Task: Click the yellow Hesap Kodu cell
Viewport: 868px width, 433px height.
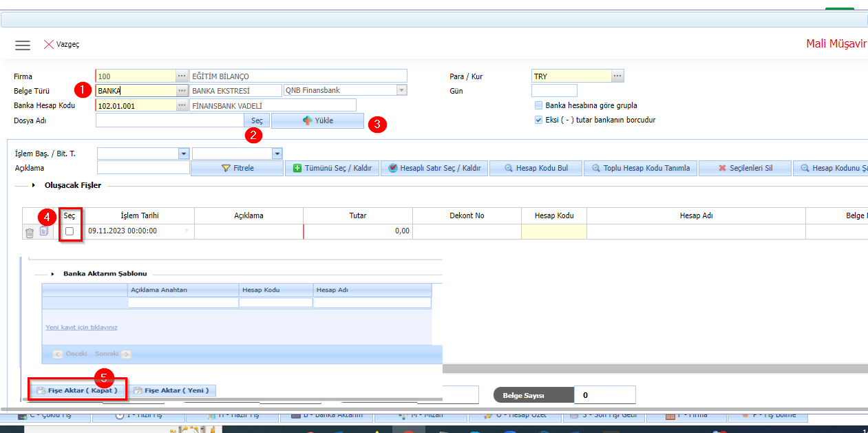Action: [x=554, y=231]
